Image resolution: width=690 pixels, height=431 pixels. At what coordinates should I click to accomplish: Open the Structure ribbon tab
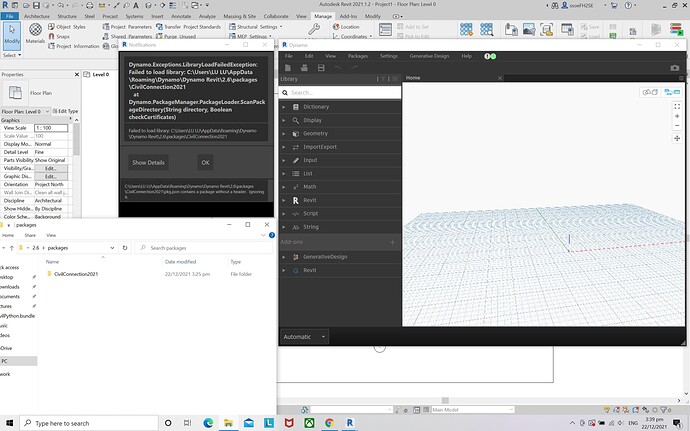[x=67, y=16]
